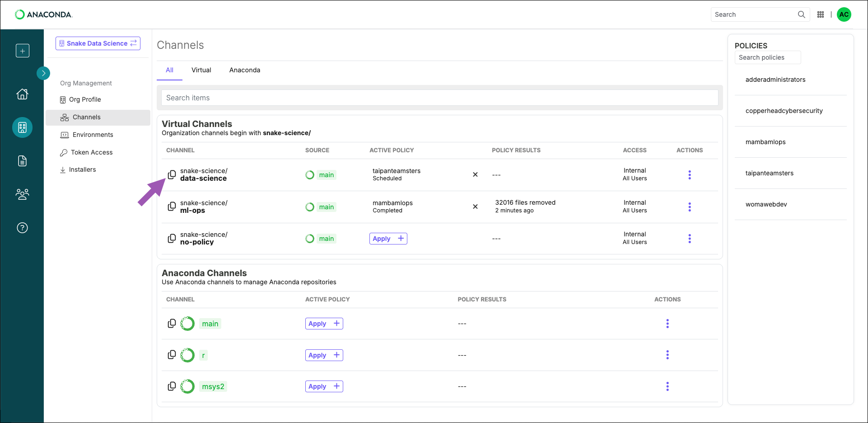
Task: Open the apps grid icon
Action: coord(821,14)
